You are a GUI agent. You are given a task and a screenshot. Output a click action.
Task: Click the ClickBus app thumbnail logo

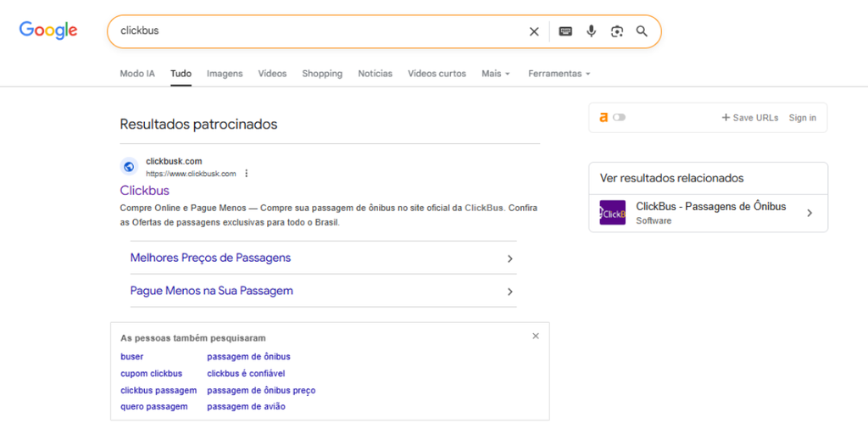click(612, 213)
